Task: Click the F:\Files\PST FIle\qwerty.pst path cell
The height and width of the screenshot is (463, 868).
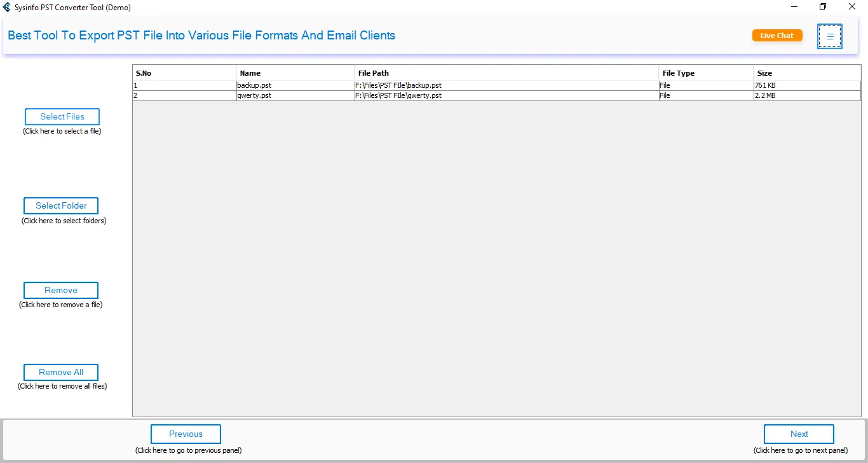Action: click(x=507, y=95)
